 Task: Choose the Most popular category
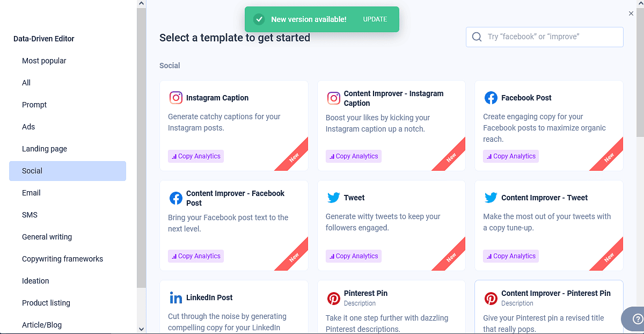pyautogui.click(x=44, y=61)
